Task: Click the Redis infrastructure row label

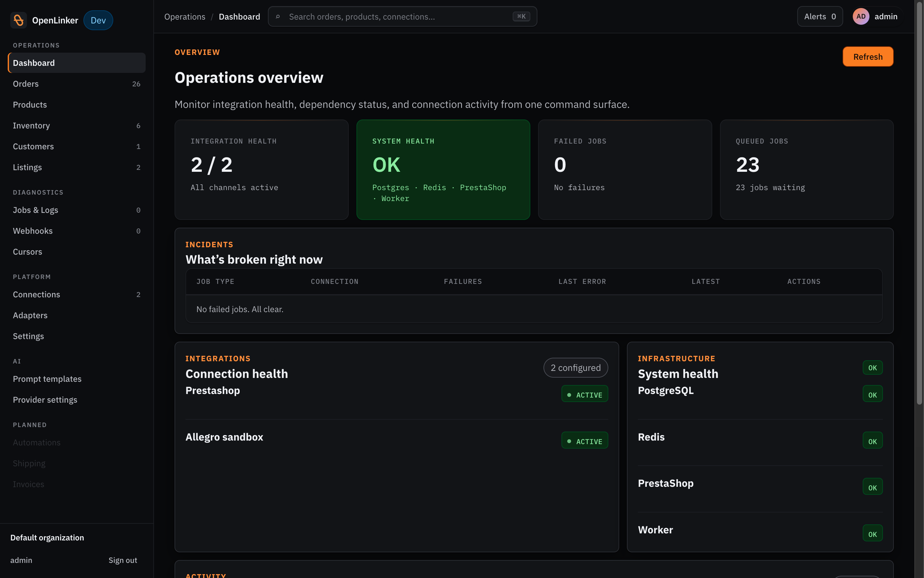Action: point(651,437)
